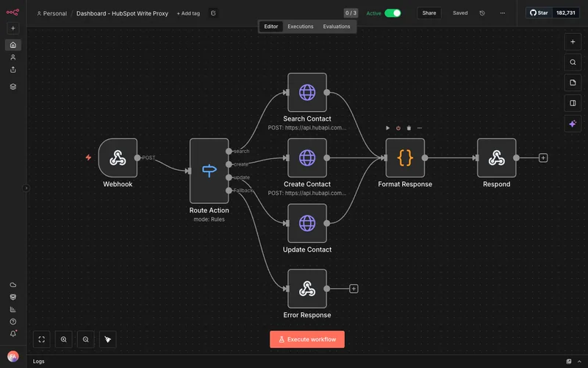Click Add tag
The height and width of the screenshot is (368, 588).
coord(188,13)
